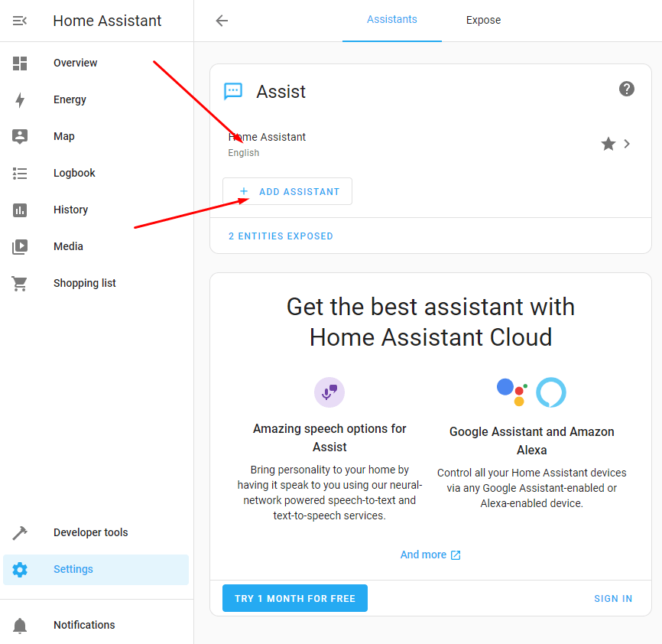Click the Assist card heading

281,92
